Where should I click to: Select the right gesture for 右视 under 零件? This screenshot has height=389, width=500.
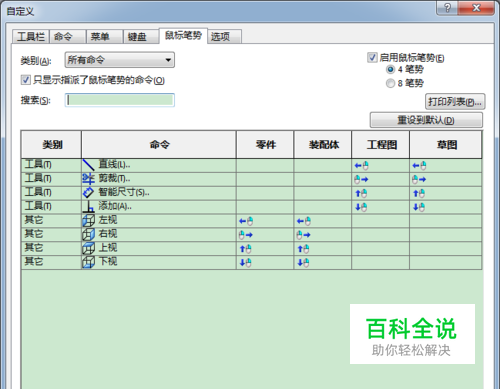246,235
